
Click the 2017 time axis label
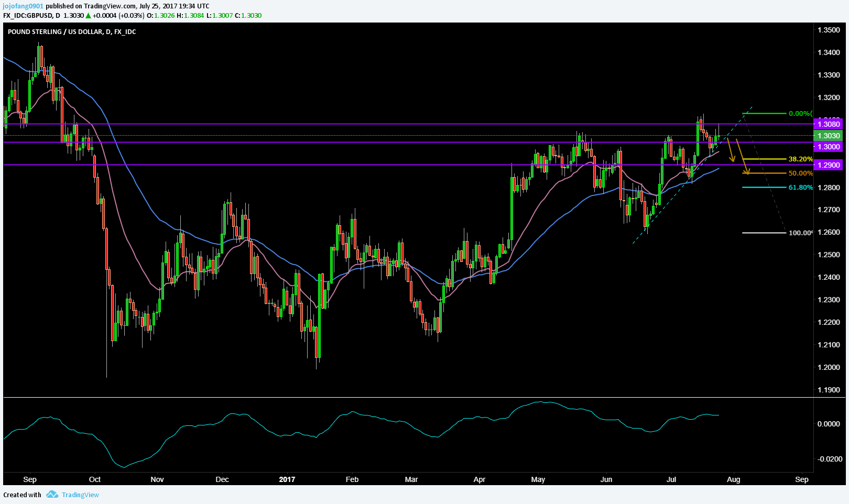[287, 479]
